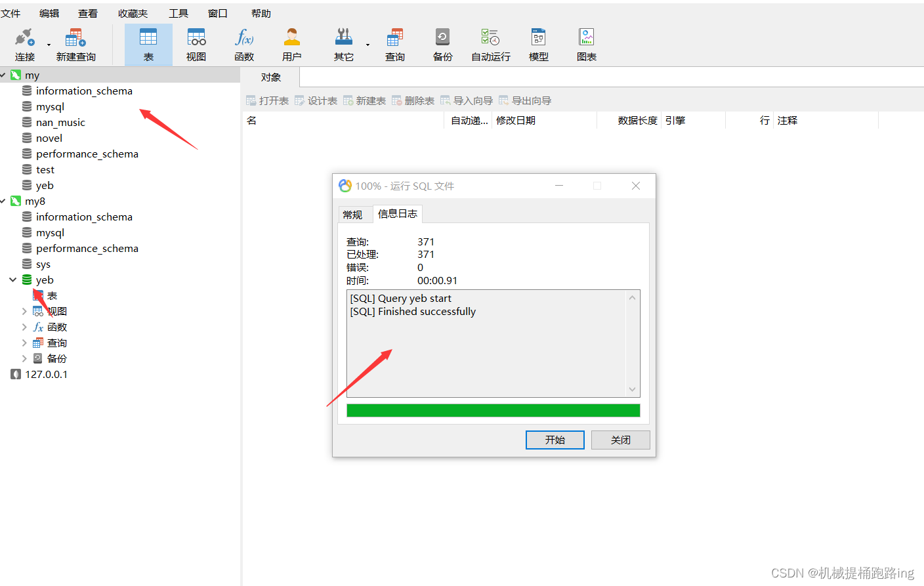
Task: Expand the 函数 functions node
Action: pos(24,327)
